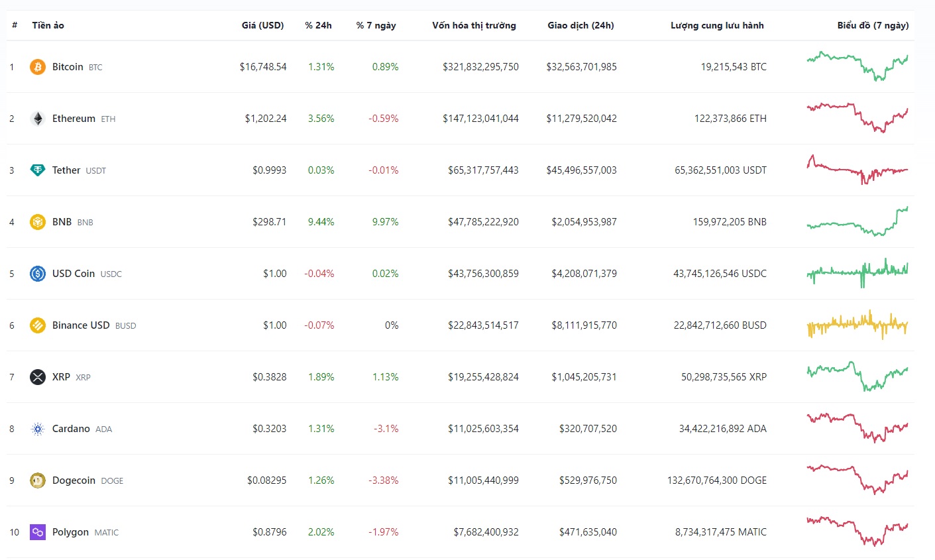Click the Ethereum diamond logo icon
The height and width of the screenshot is (560, 935).
click(38, 119)
